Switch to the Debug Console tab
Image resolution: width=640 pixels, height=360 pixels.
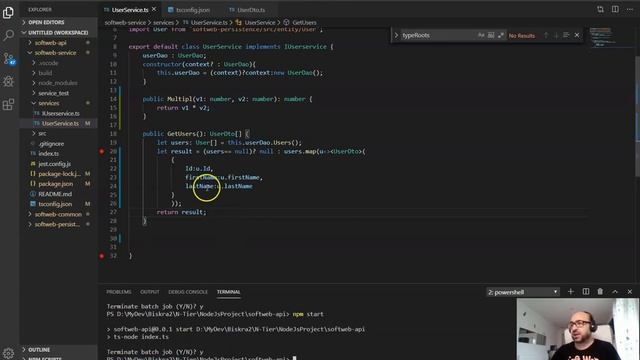pos(188,292)
